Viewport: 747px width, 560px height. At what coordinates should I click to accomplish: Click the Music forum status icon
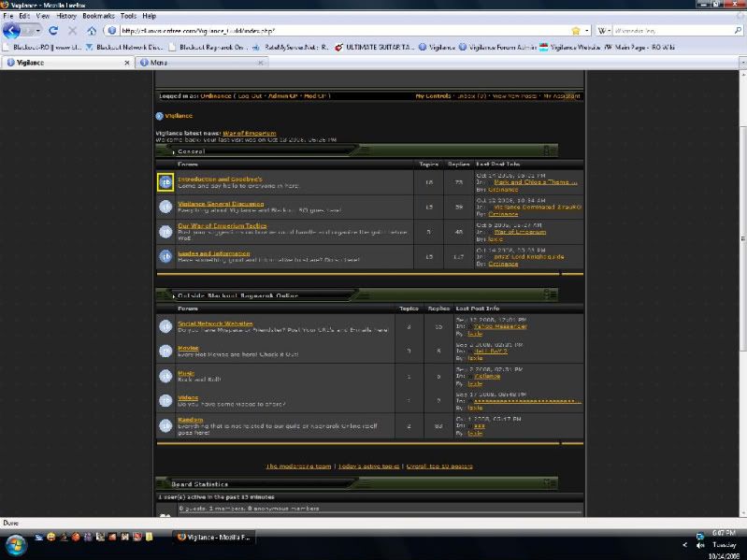coord(165,376)
